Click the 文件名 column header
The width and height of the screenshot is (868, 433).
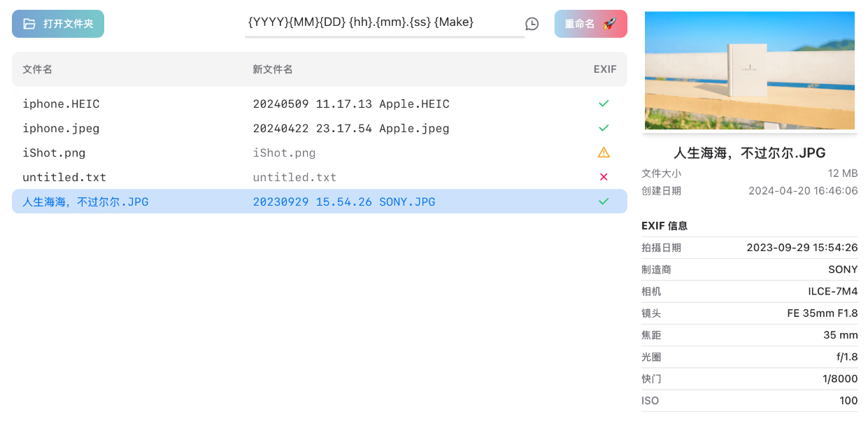click(x=38, y=69)
